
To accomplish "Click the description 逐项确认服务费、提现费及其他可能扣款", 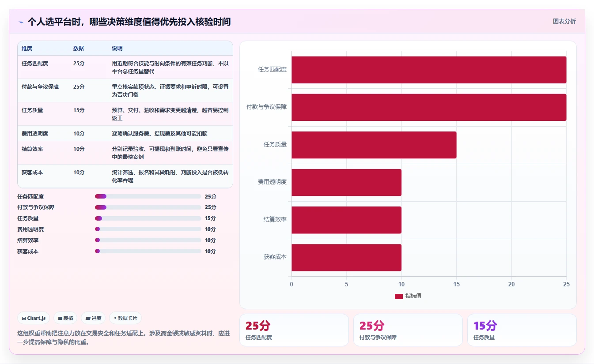I will [x=159, y=133].
